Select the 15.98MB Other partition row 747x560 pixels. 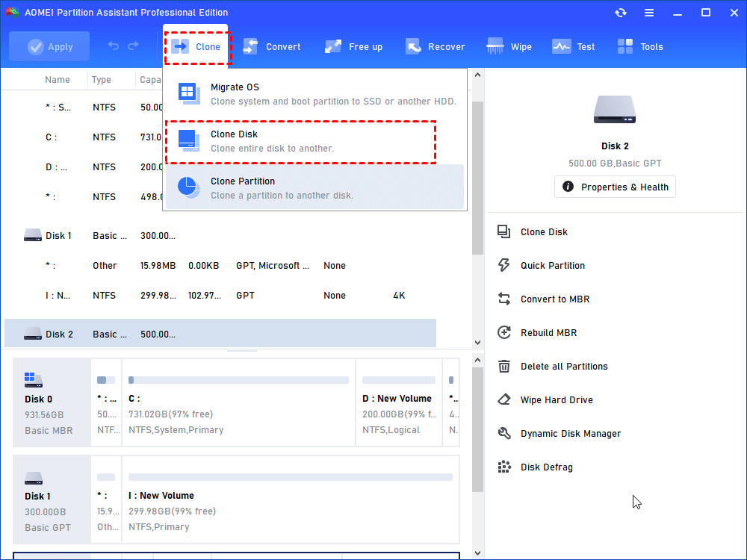click(x=220, y=266)
